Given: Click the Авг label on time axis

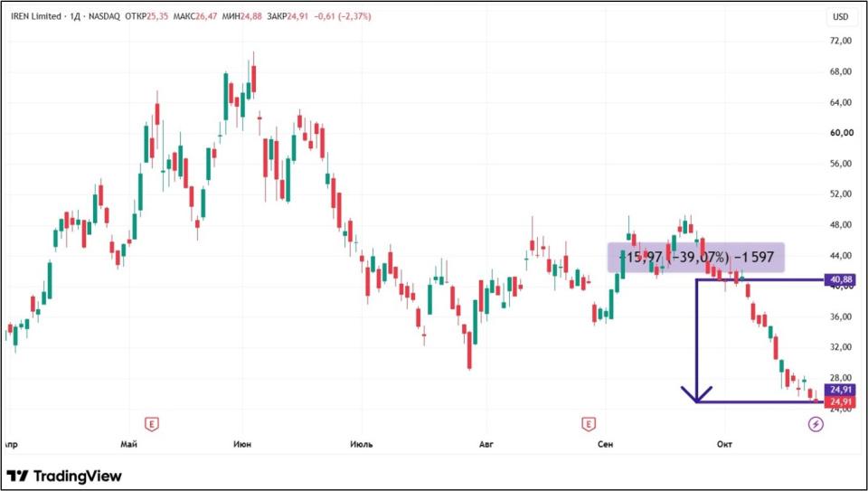Looking at the screenshot, I should 486,445.
